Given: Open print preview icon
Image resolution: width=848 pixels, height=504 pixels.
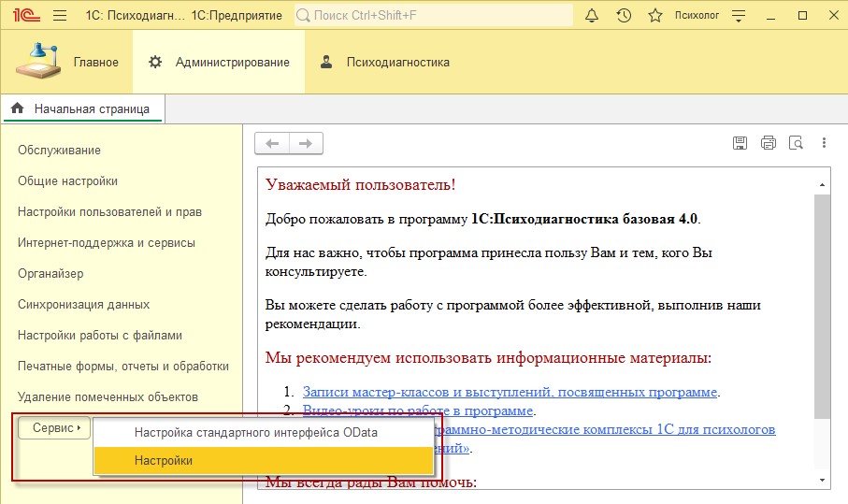Looking at the screenshot, I should coord(796,143).
